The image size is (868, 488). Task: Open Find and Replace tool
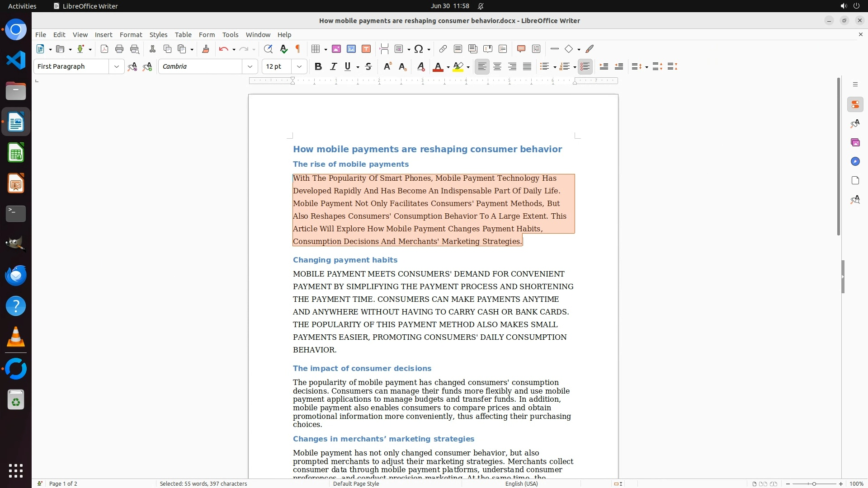[x=268, y=49]
